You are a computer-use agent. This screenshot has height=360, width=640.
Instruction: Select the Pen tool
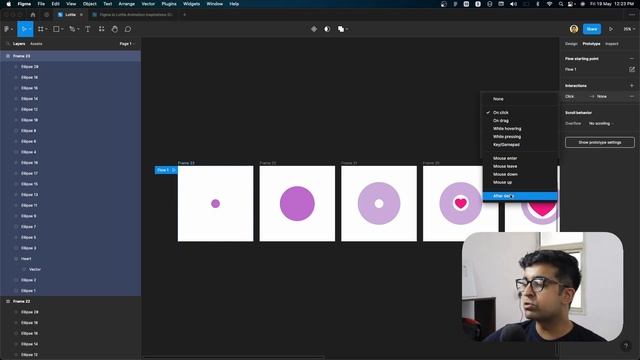click(72, 29)
